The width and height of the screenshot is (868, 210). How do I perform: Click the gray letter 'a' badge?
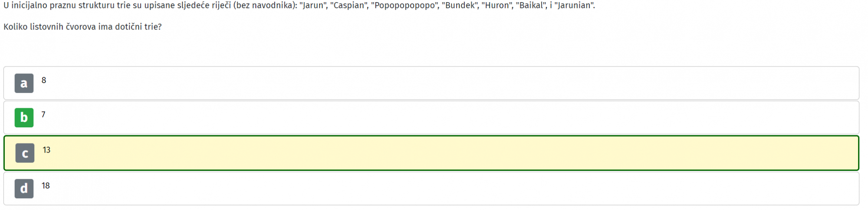24,83
